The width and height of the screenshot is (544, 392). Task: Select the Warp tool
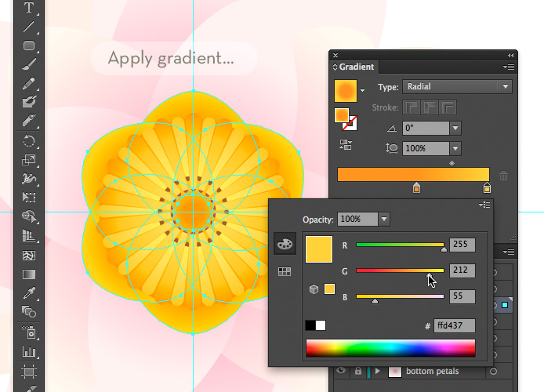click(x=29, y=179)
